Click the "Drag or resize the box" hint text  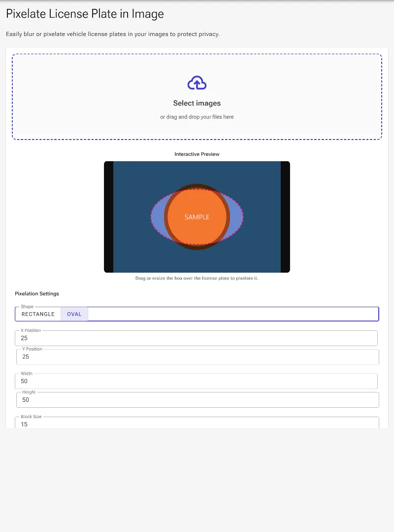click(x=197, y=278)
